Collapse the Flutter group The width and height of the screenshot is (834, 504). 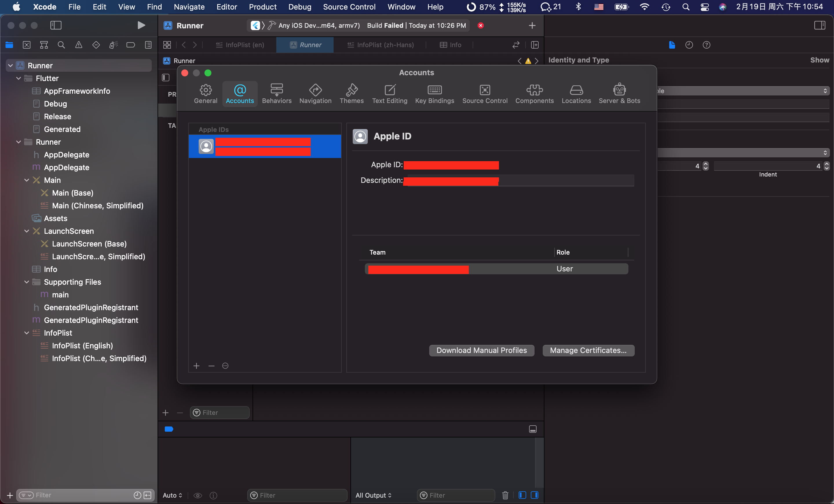(19, 78)
